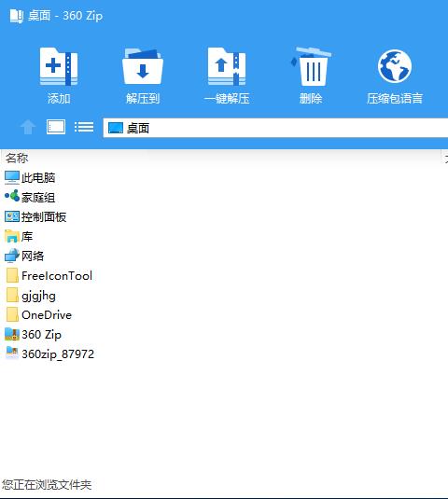
Task: Click the 删除 (Delete) trash icon
Action: tap(311, 66)
